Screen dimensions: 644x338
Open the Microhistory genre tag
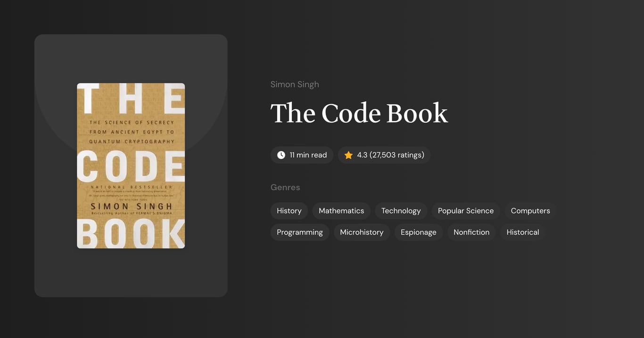pos(362,232)
